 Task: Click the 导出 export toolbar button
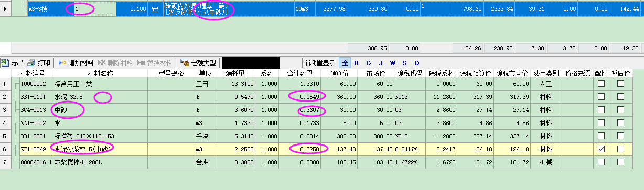click(x=13, y=62)
